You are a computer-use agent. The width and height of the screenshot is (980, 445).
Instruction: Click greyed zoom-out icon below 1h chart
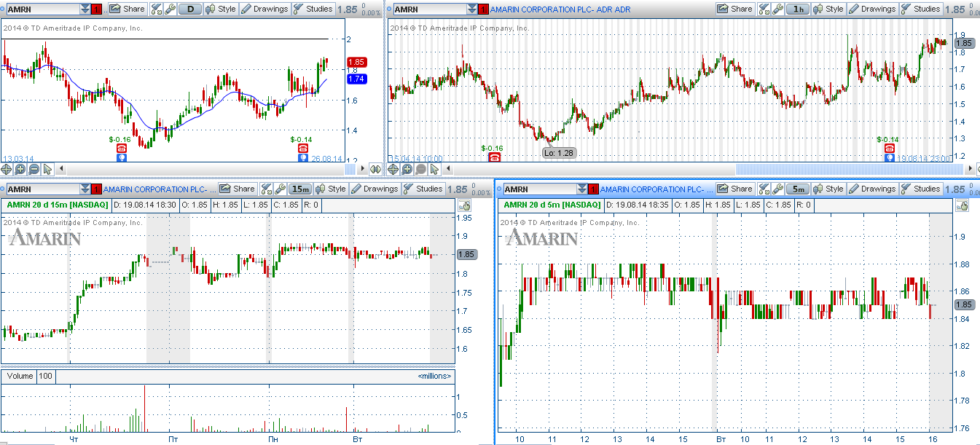point(421,169)
